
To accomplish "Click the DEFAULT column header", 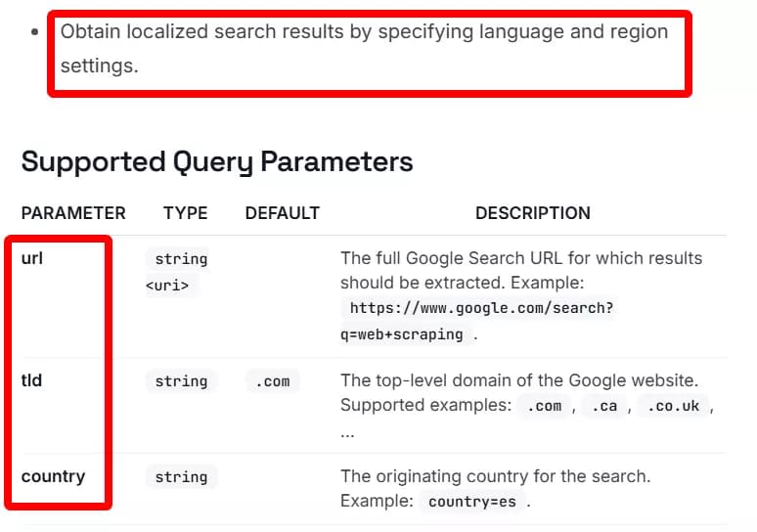I will point(283,213).
